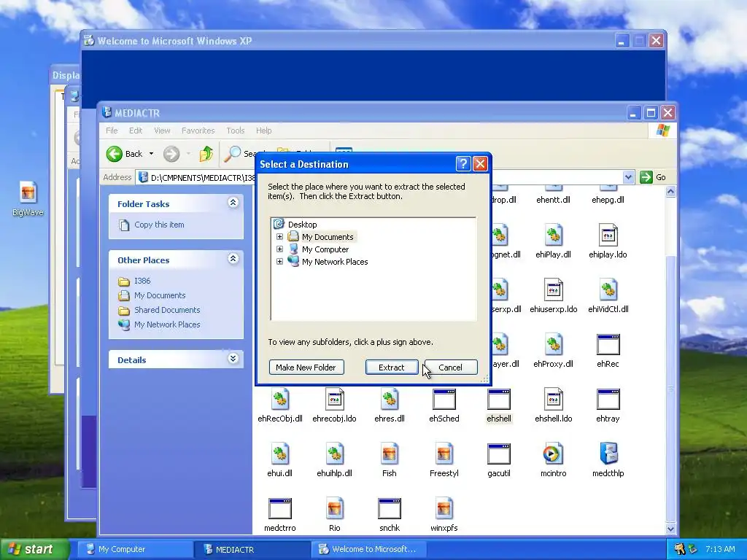The width and height of the screenshot is (747, 560).
Task: Open the Tools menu
Action: (236, 131)
